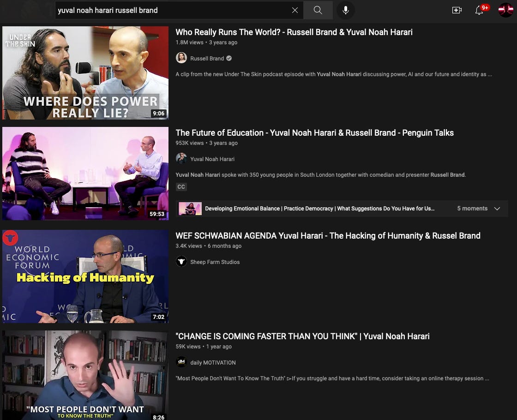Start voice search with the microphone icon
This screenshot has height=420, width=517.
tap(346, 10)
